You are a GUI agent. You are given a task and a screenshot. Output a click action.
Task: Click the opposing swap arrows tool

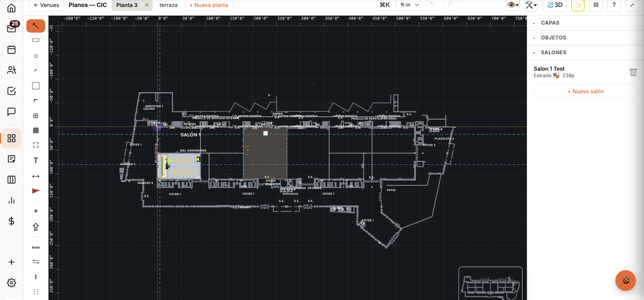tap(36, 262)
